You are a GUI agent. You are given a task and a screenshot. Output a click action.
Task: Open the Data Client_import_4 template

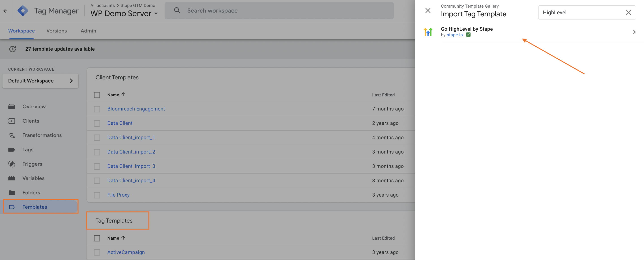point(131,180)
